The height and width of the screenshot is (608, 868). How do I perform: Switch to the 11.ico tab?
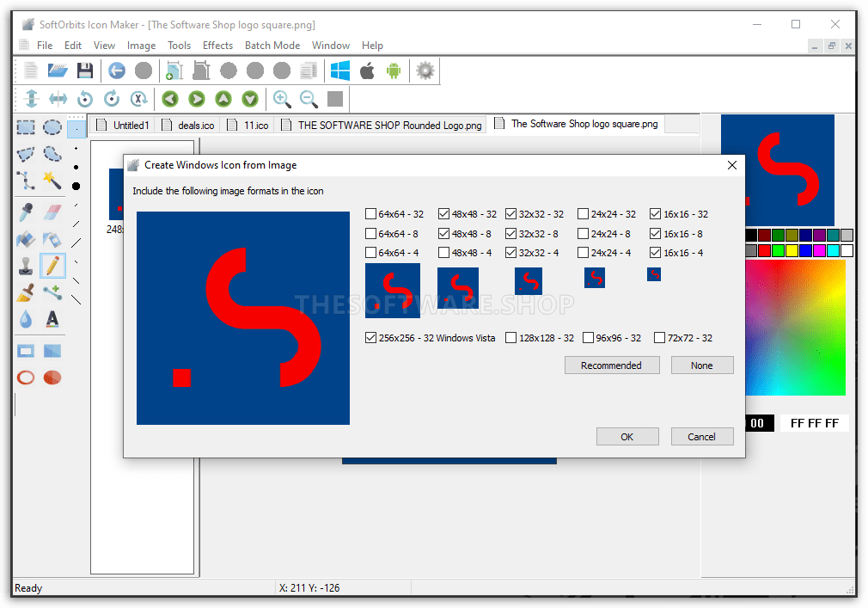[248, 126]
